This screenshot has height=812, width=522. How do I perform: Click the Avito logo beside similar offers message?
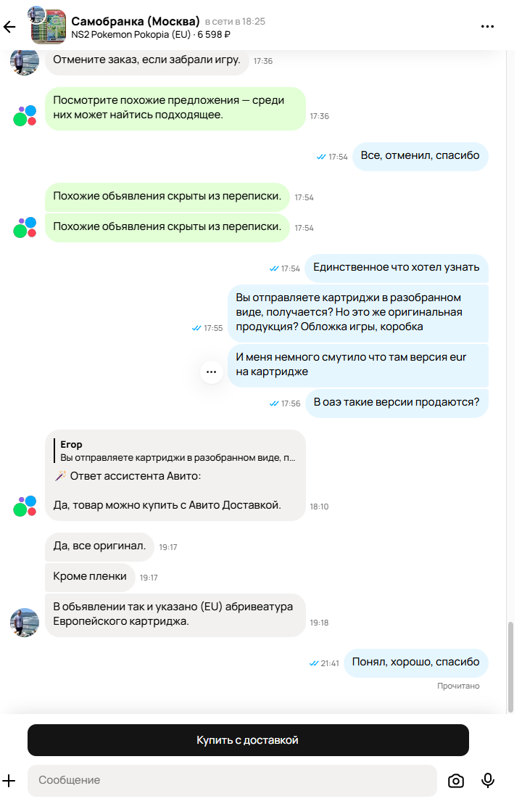tap(25, 115)
